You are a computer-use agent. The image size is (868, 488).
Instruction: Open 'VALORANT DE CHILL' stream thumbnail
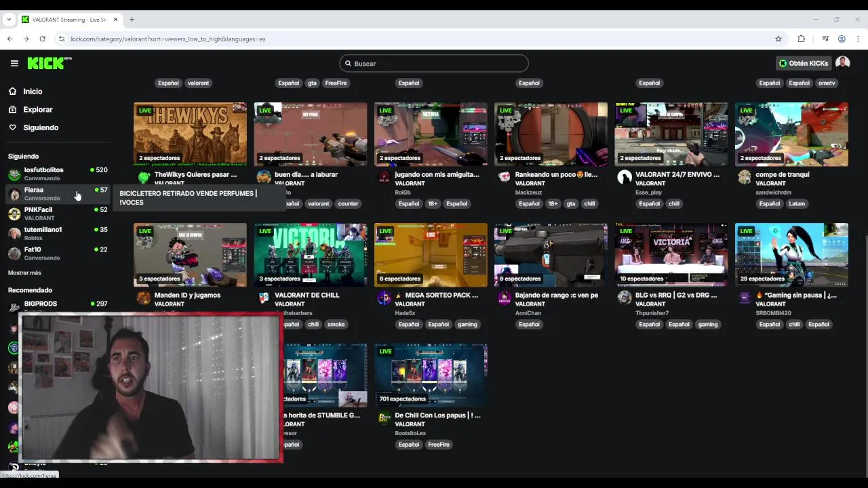coord(311,255)
